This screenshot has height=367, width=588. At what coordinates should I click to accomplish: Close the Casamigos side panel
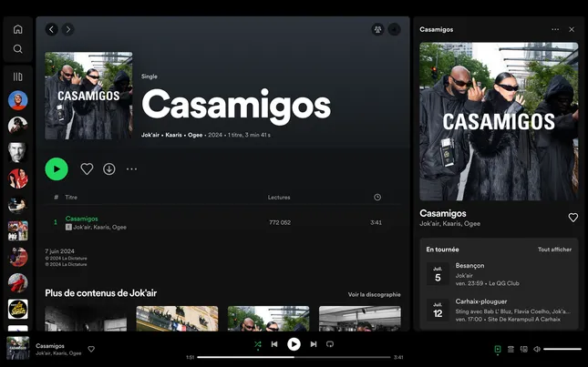[572, 29]
